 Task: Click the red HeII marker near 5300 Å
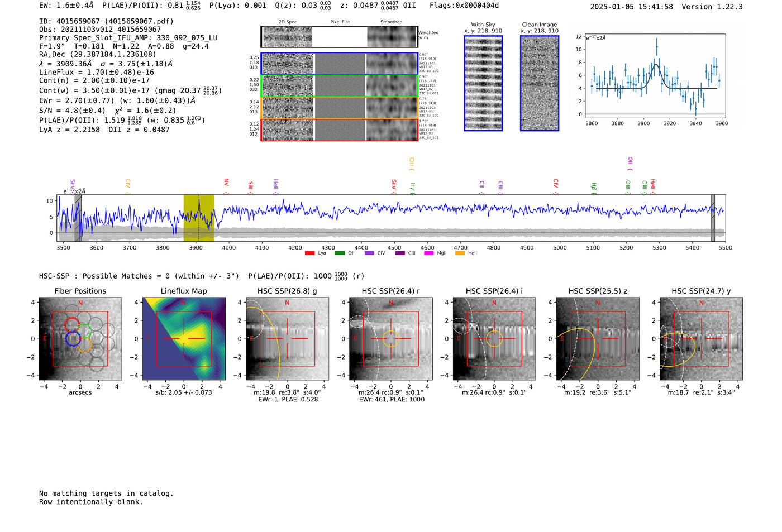coord(653,187)
